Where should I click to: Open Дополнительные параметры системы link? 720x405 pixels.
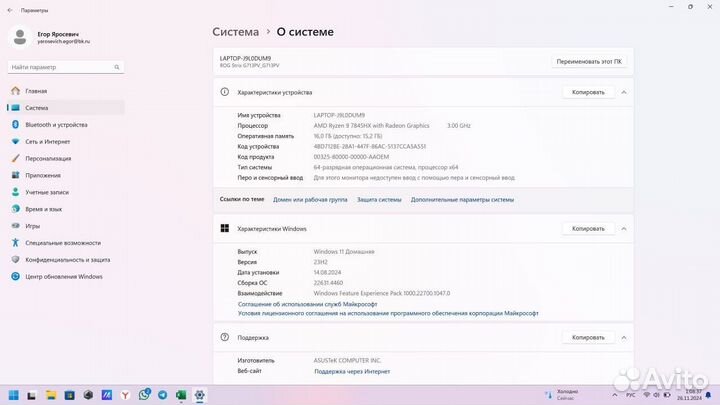[462, 200]
